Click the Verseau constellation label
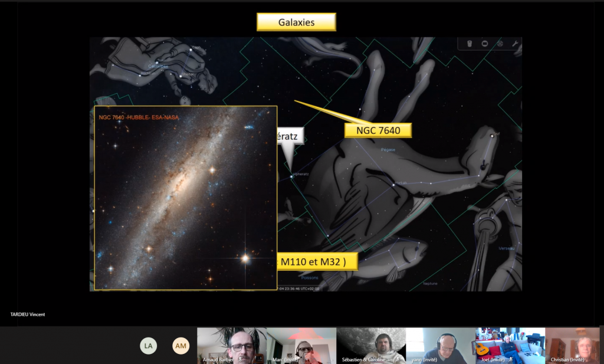The image size is (604, 364). (x=507, y=248)
